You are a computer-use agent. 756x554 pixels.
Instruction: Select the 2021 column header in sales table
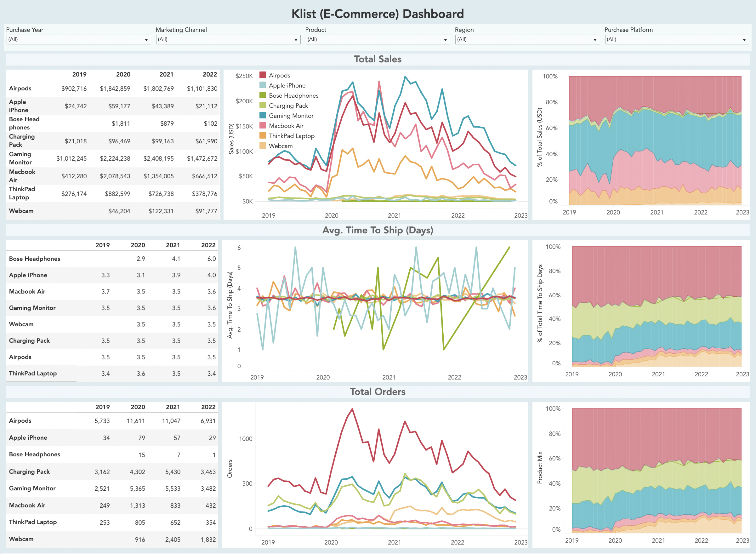point(167,74)
